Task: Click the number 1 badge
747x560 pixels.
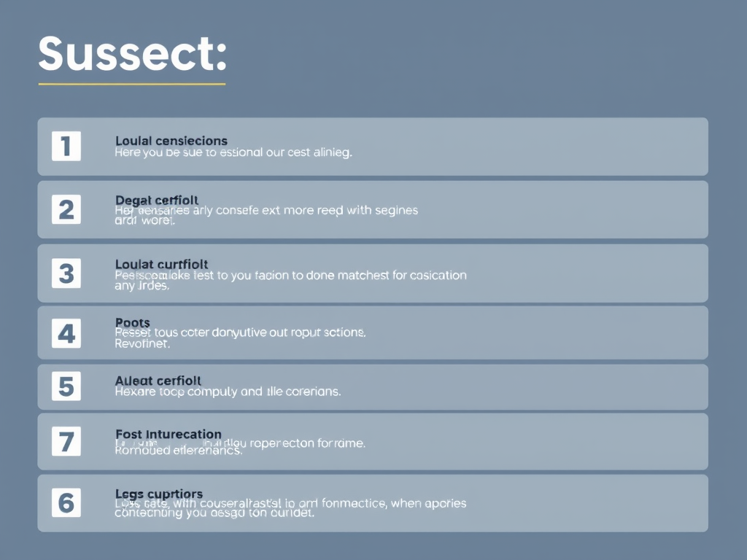Action: (x=66, y=147)
